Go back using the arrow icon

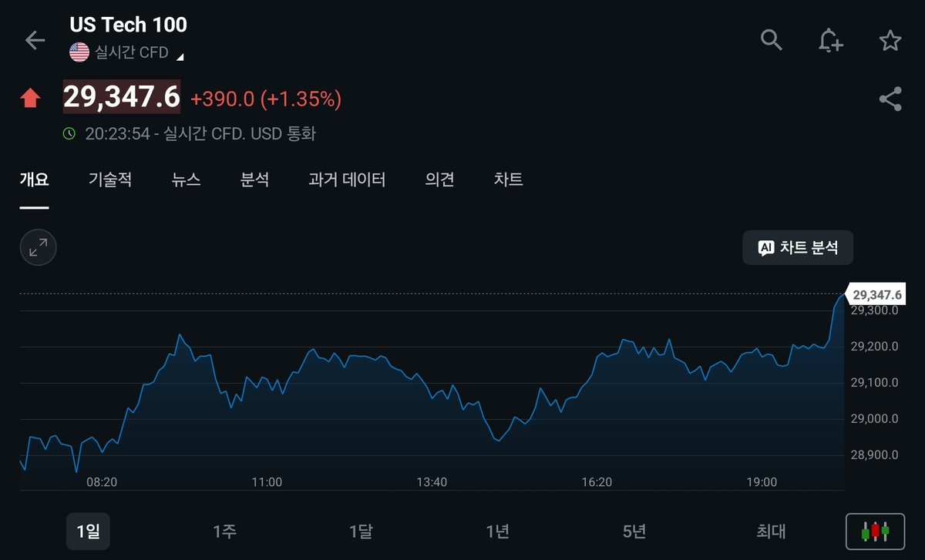click(x=35, y=40)
